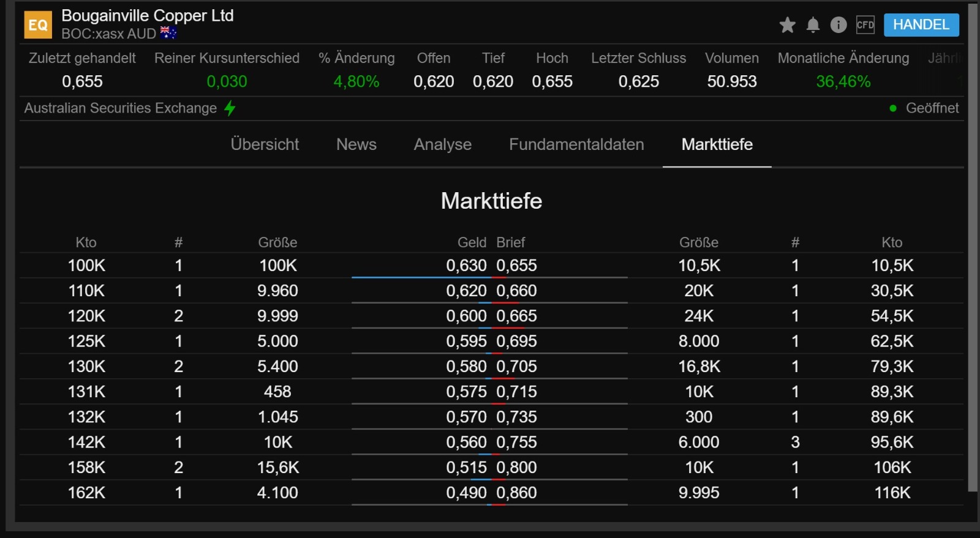Select ask price 0,755

[x=516, y=442]
